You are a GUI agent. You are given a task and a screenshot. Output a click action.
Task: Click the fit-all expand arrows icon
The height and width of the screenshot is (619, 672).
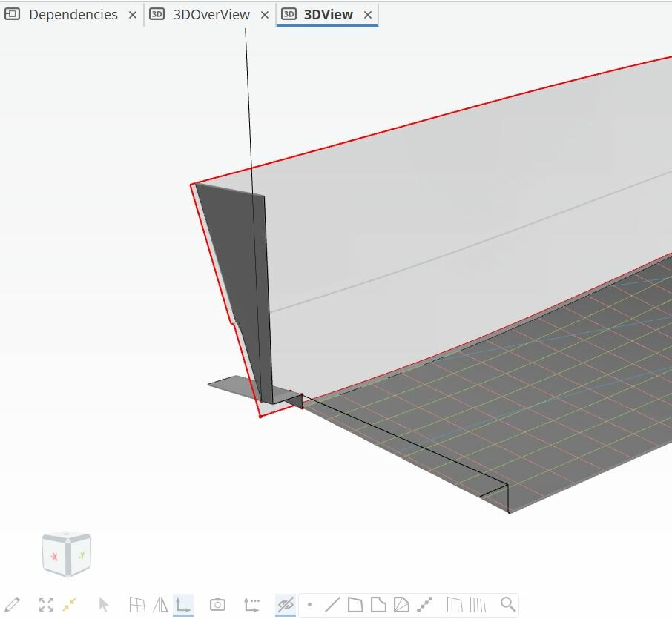[46, 604]
